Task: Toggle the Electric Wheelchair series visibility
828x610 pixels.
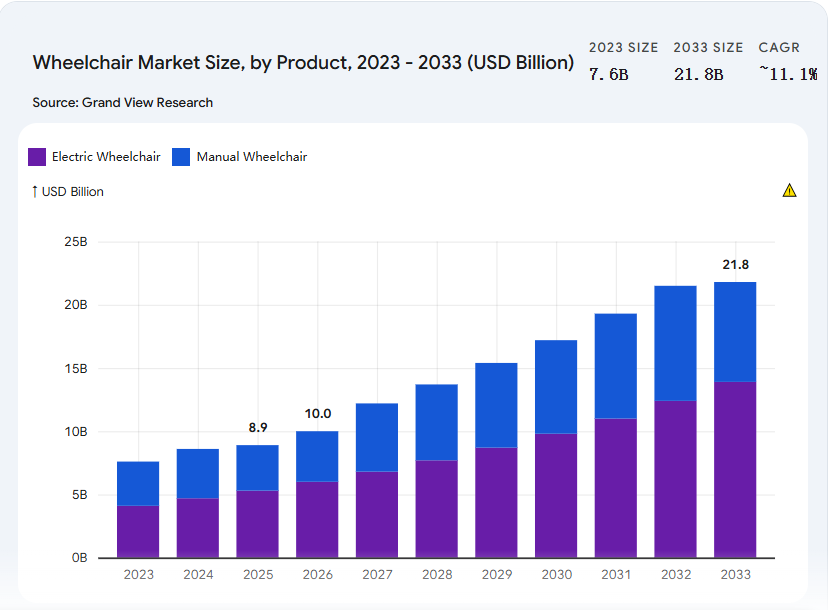Action: pos(93,157)
